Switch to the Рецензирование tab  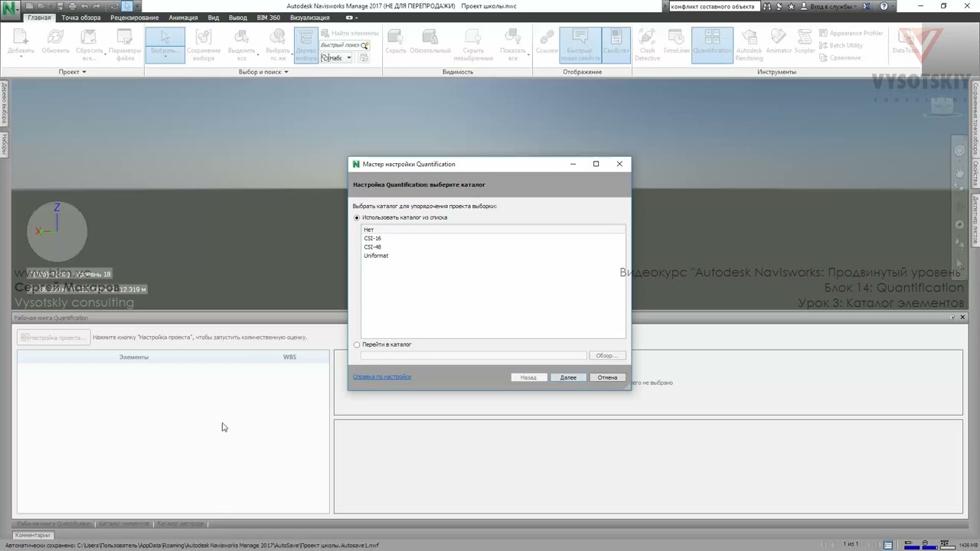click(134, 18)
